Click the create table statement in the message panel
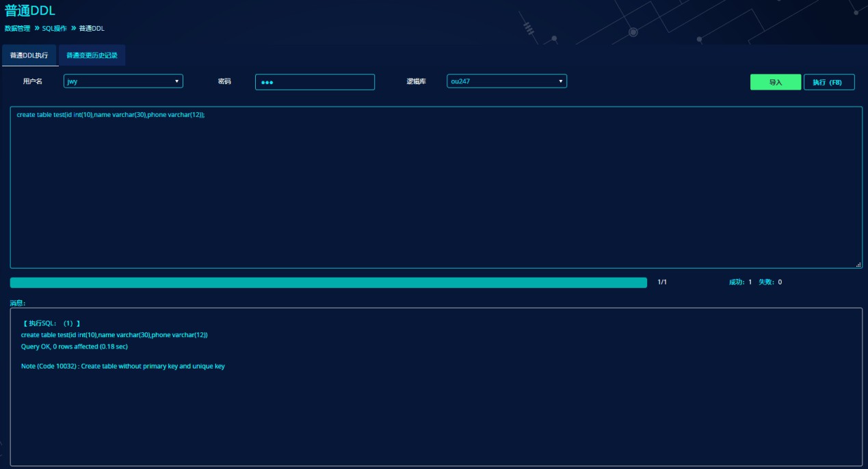 114,335
